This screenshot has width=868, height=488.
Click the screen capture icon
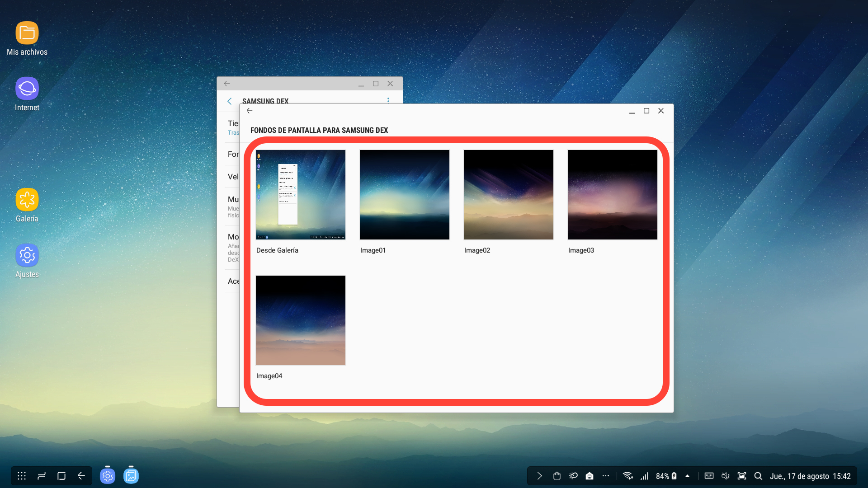coord(742,476)
